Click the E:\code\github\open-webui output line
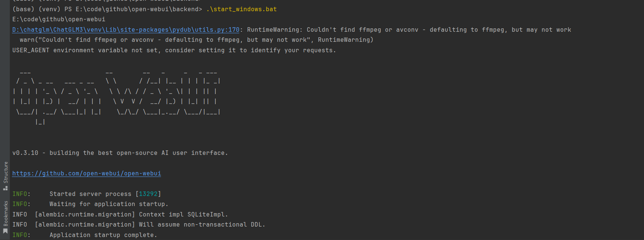This screenshot has height=240, width=644. tap(59, 19)
